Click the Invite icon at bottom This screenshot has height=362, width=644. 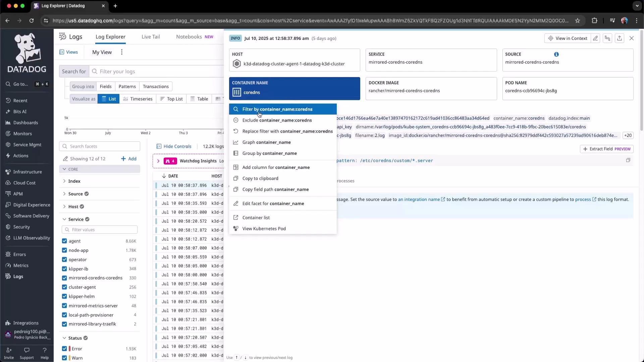[x=9, y=353]
